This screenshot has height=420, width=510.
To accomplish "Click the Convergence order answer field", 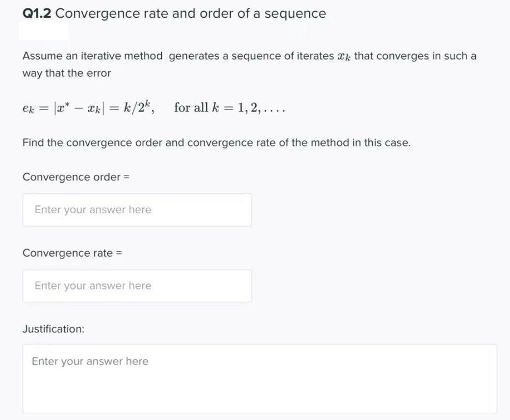I will tap(137, 210).
